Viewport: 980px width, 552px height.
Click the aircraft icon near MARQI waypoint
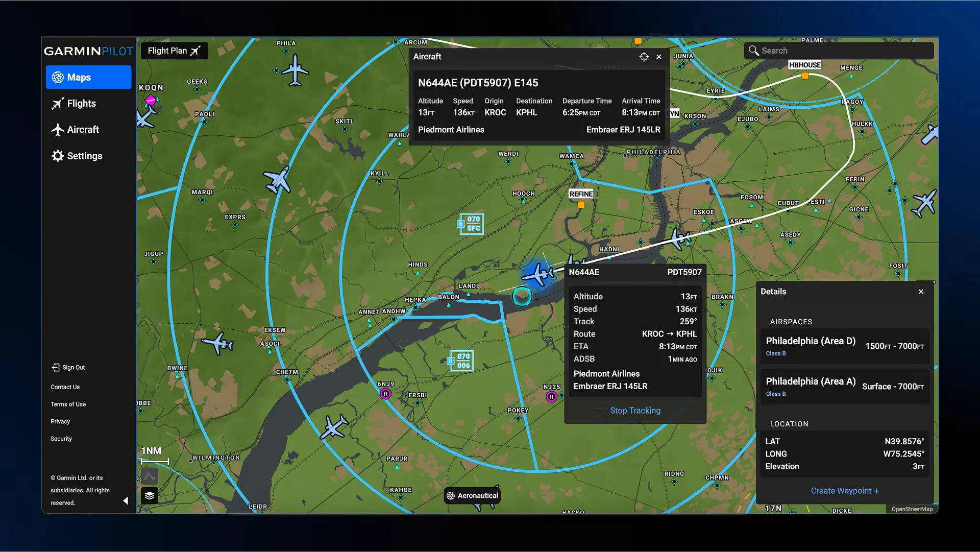[x=277, y=179]
